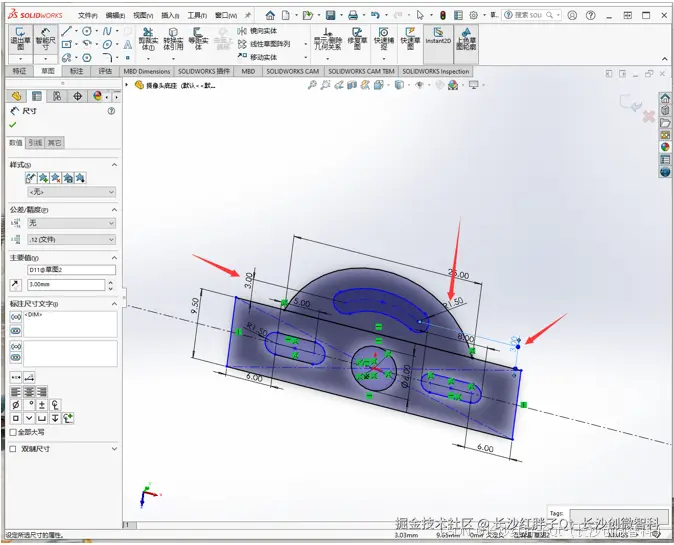
Task: Click the Undo arrow icon
Action: pos(375,15)
